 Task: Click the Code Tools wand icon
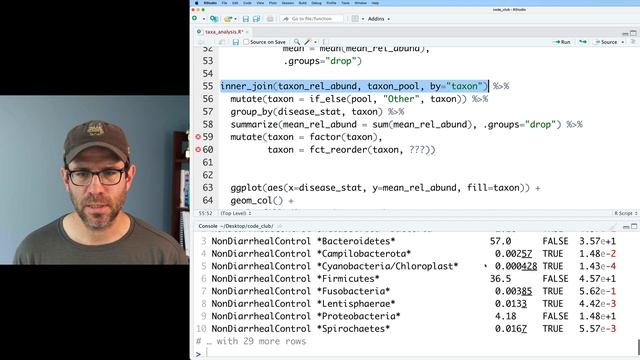click(308, 42)
